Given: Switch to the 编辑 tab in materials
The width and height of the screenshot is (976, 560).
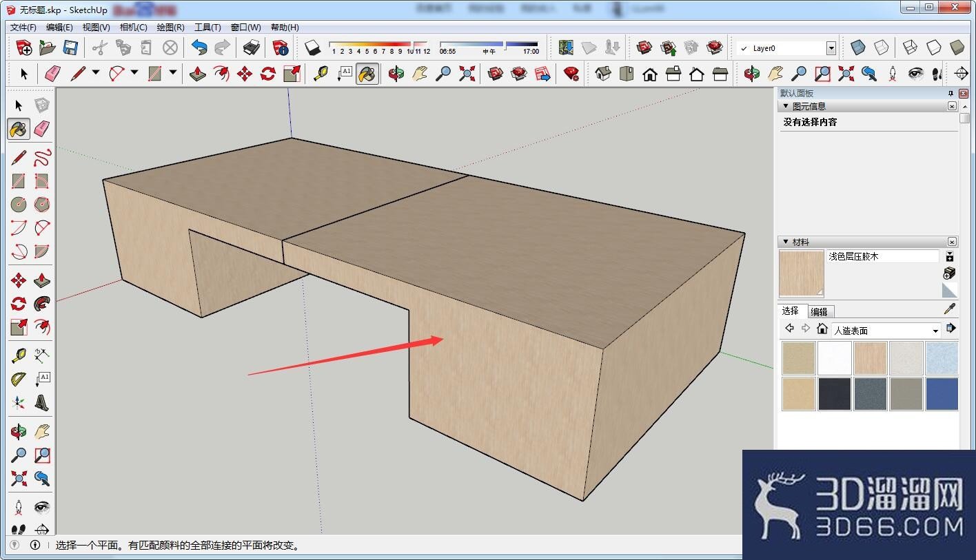Looking at the screenshot, I should coord(819,311).
